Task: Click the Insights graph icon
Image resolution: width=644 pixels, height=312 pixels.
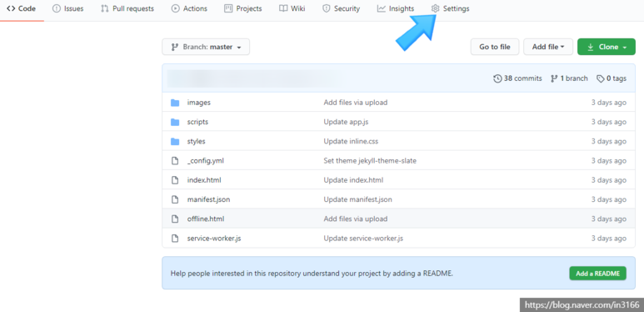Action: click(x=381, y=8)
